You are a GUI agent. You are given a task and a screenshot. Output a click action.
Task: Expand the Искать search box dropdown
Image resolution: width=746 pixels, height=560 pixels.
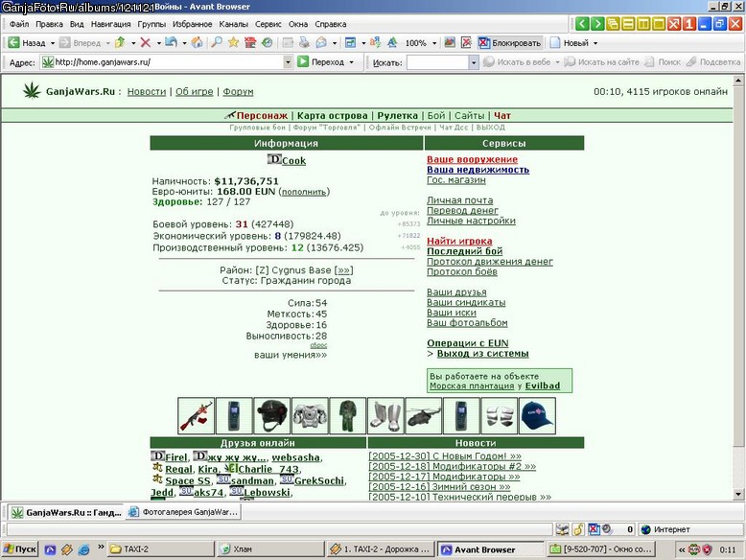pyautogui.click(x=473, y=62)
